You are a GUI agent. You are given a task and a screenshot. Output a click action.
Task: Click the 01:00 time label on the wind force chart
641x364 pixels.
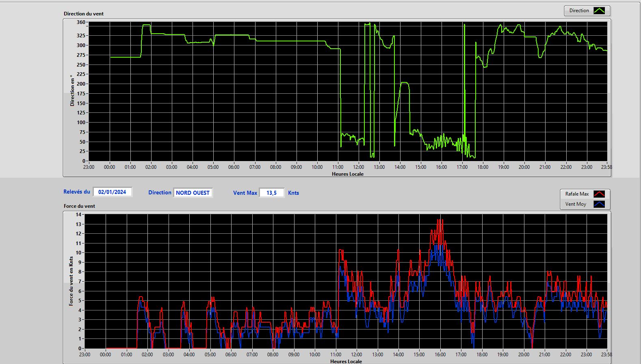[x=127, y=355]
